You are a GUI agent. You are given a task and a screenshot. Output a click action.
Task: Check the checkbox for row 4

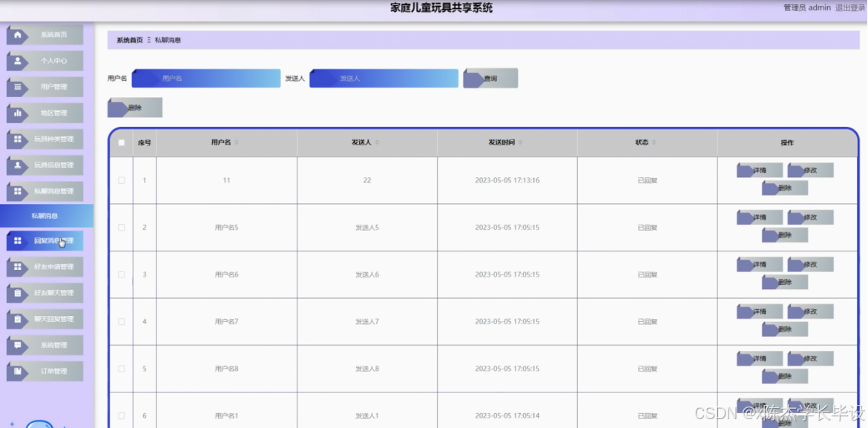tap(121, 322)
